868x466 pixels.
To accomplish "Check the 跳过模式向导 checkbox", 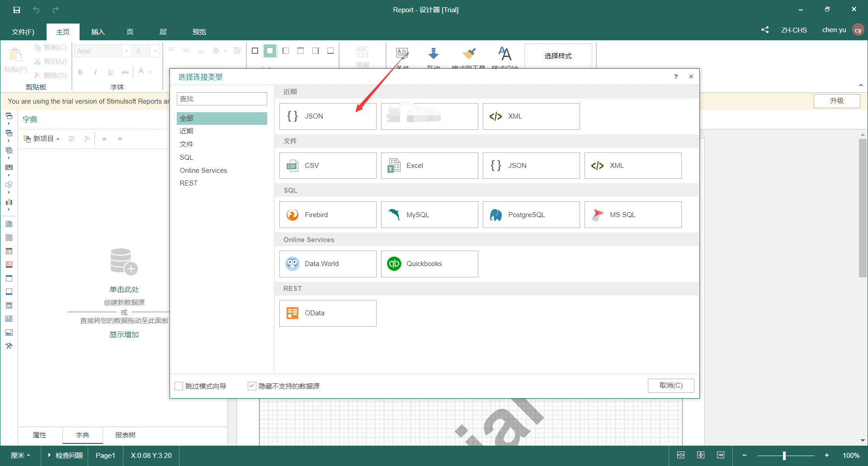I will click(179, 385).
